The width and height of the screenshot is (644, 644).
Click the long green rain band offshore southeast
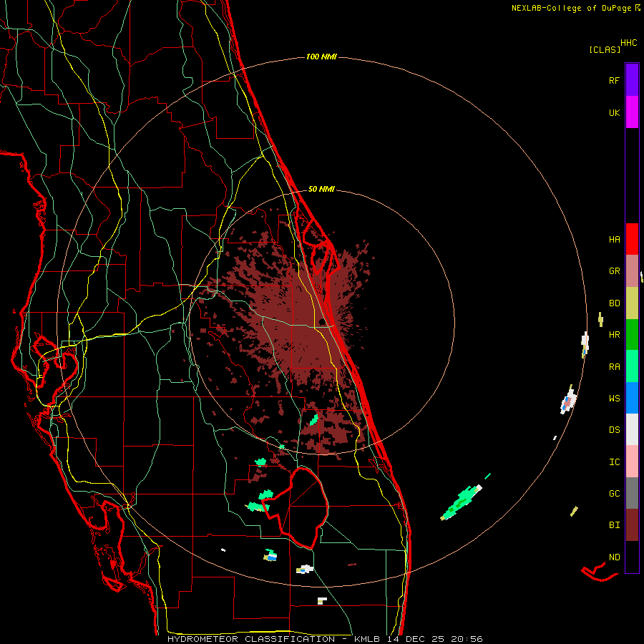tap(461, 502)
